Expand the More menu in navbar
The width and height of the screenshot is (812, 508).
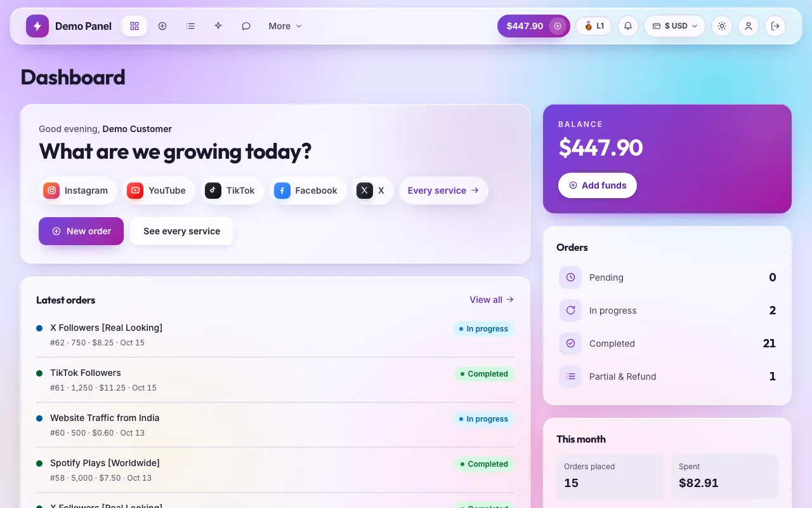(x=285, y=26)
